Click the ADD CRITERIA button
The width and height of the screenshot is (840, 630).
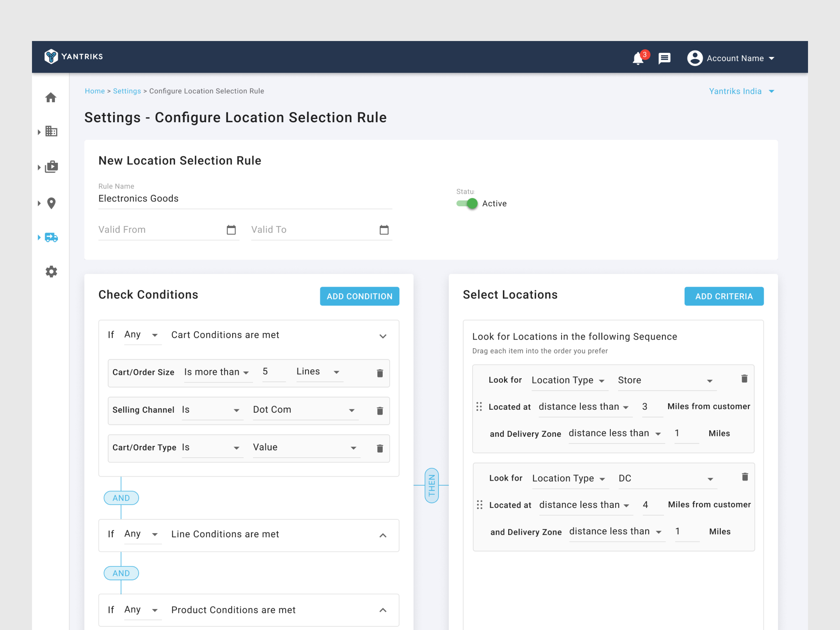[724, 296]
